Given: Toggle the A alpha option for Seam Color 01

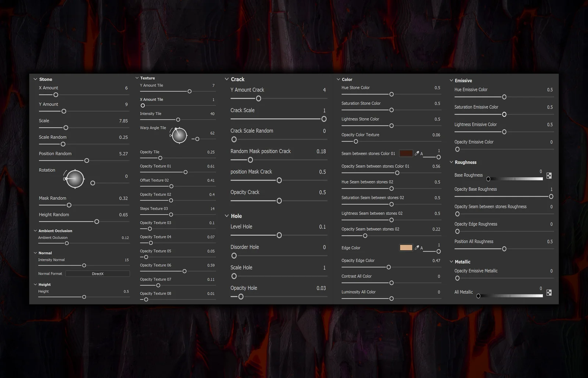Looking at the screenshot, I should tap(422, 153).
